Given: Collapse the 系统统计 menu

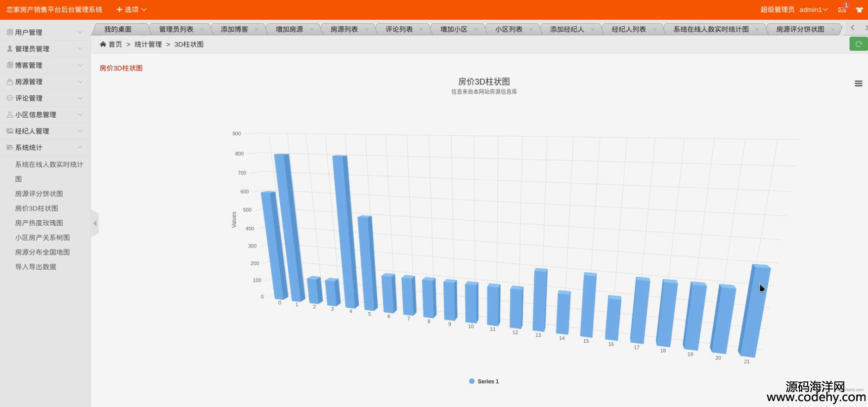Looking at the screenshot, I should (x=45, y=147).
